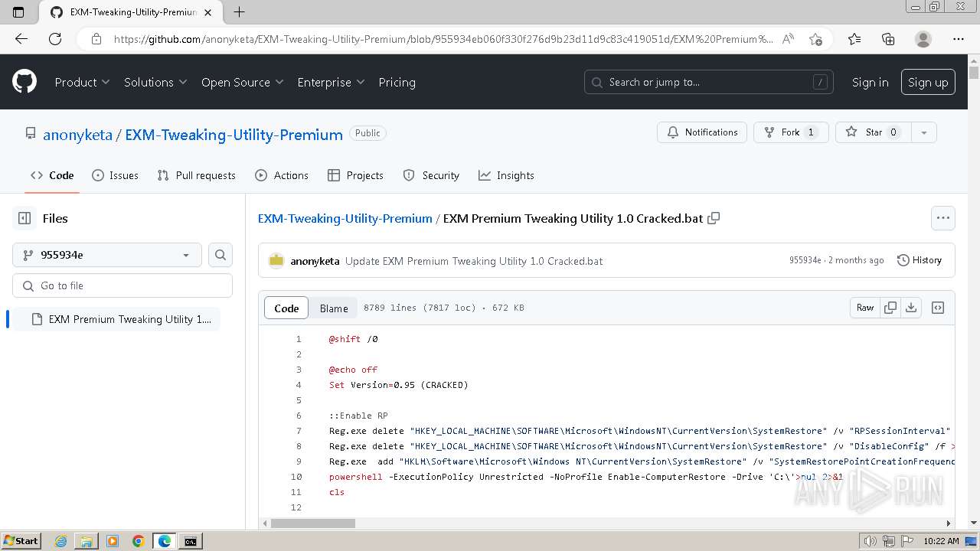Viewport: 980px width, 551px height.
Task: Open the Pull requests tab
Action: point(196,175)
